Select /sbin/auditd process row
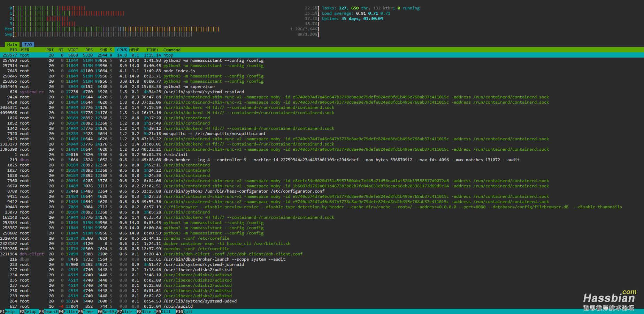The width and height of the screenshot is (644, 314). 322,306
